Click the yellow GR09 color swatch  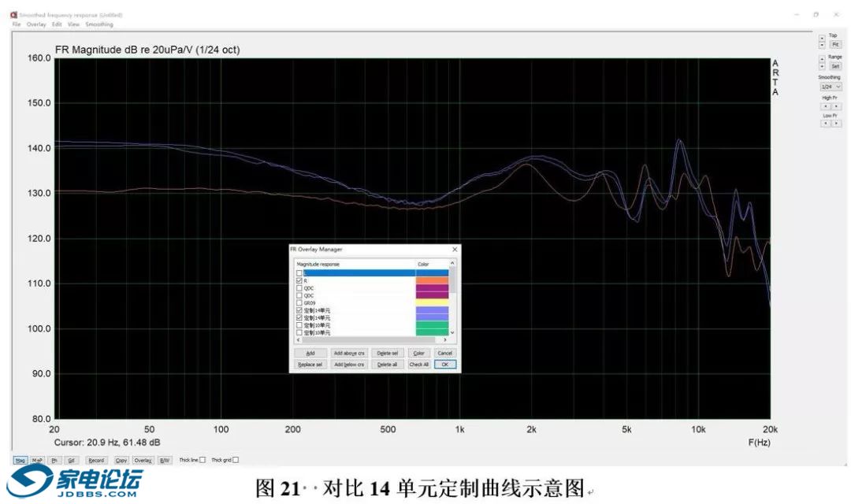pos(432,303)
